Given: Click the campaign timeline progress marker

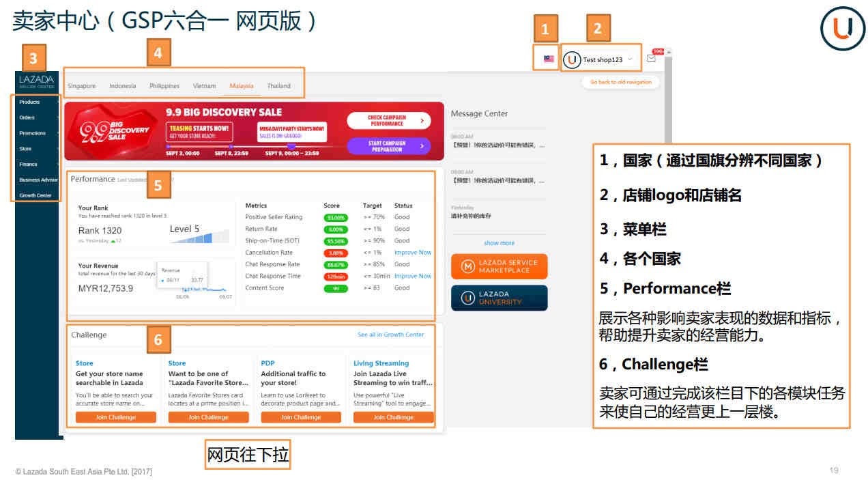Looking at the screenshot, I should [291, 146].
